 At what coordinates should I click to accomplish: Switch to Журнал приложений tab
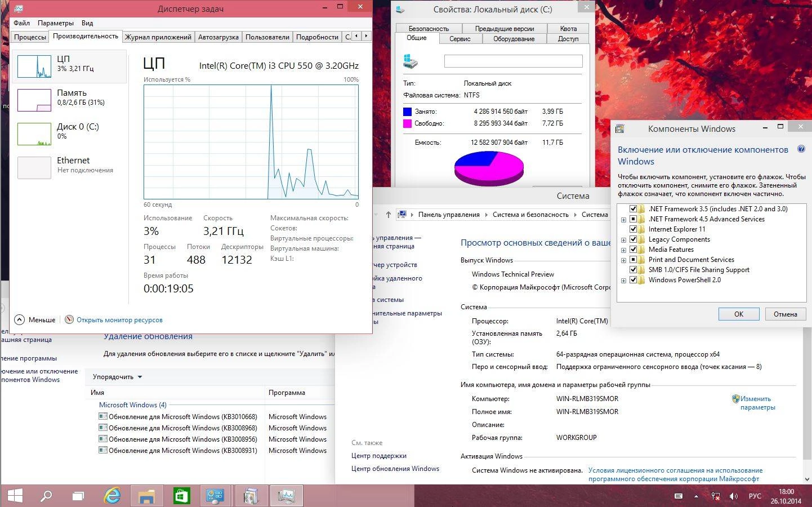click(158, 37)
